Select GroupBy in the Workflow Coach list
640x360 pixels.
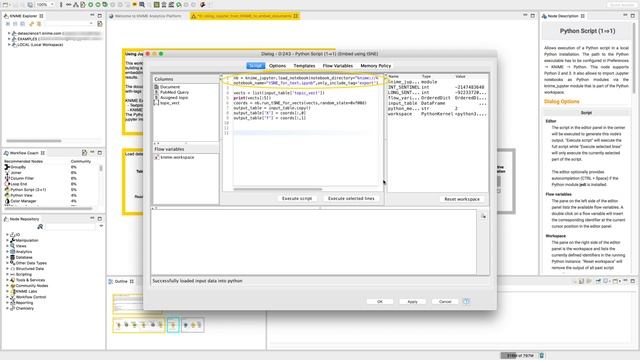pos(18,167)
